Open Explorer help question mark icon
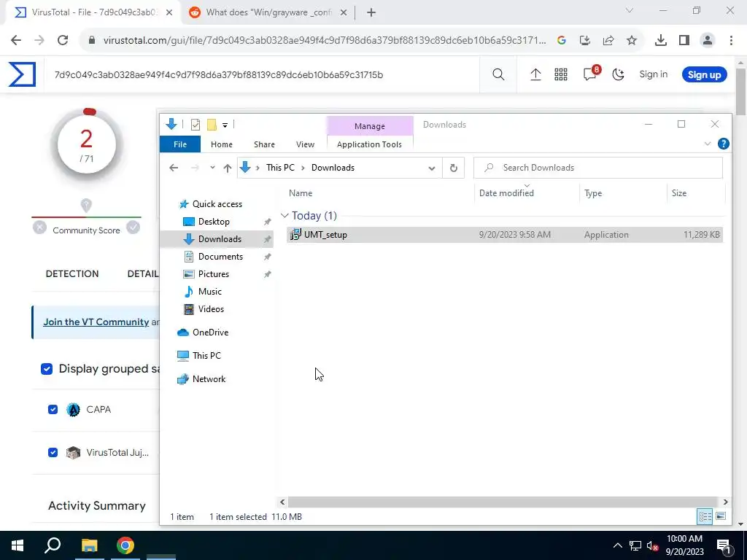 (x=723, y=144)
